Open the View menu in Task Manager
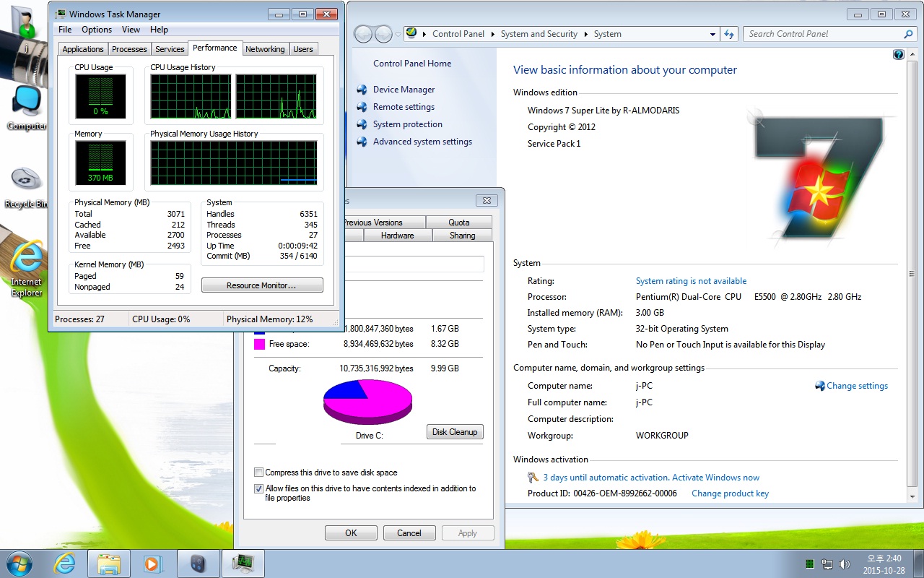924x578 pixels. [x=131, y=30]
